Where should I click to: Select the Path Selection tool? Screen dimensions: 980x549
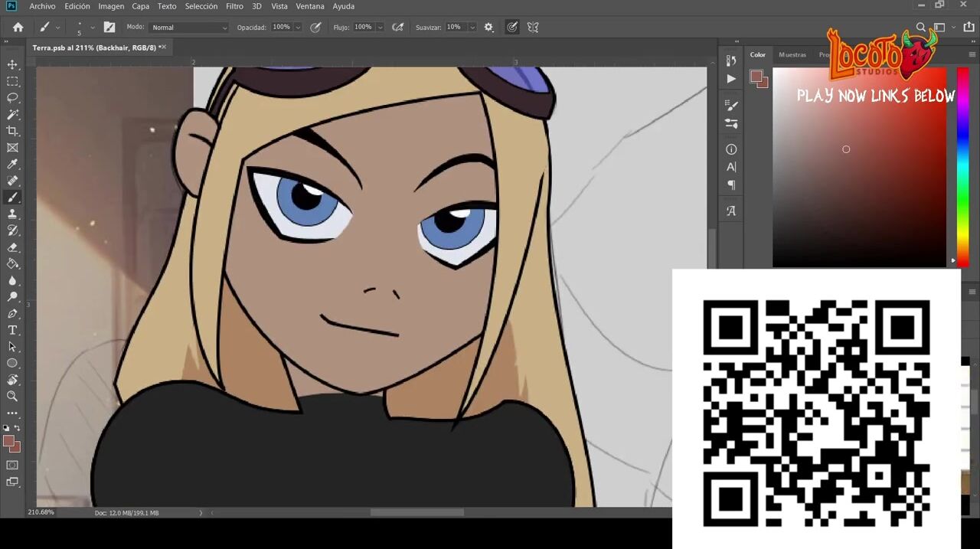(x=12, y=347)
